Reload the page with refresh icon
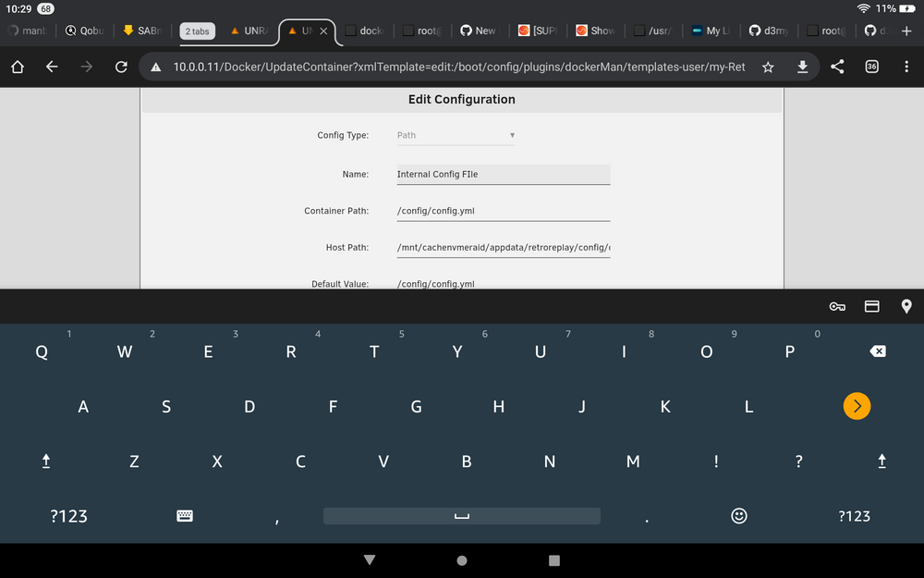This screenshot has width=924, height=578. pos(121,67)
